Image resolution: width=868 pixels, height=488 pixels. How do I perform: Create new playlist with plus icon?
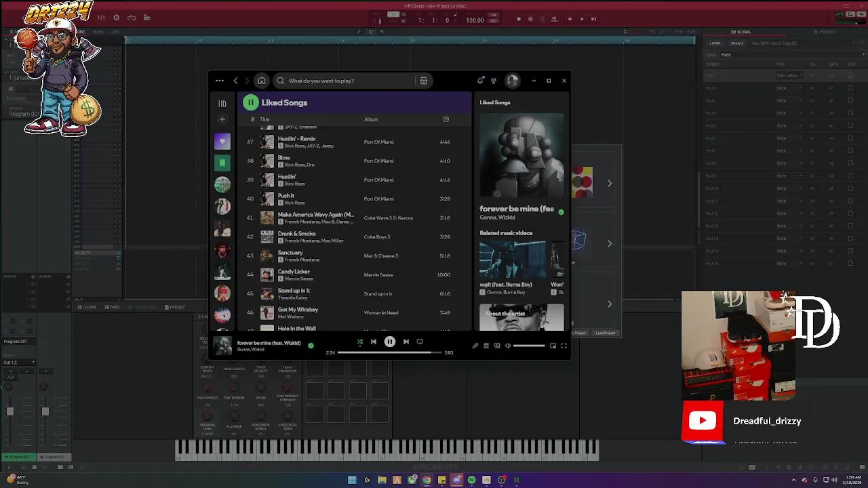click(222, 119)
